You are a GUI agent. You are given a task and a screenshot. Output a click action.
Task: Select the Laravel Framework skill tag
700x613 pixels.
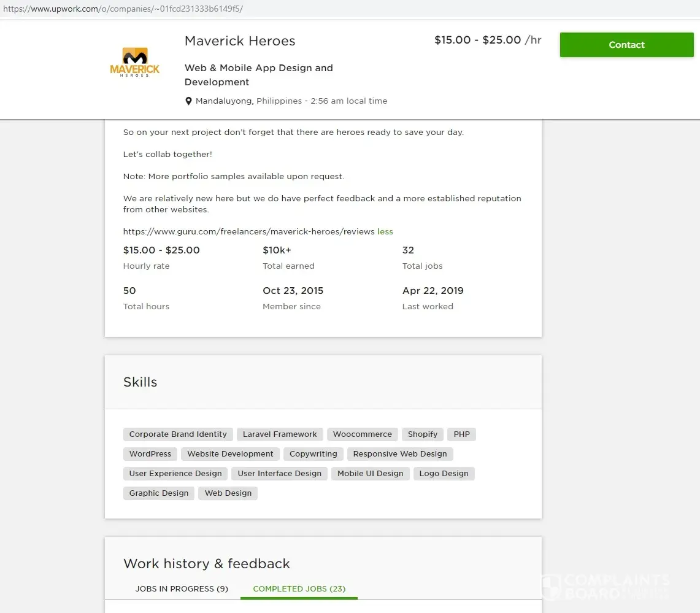pyautogui.click(x=280, y=434)
